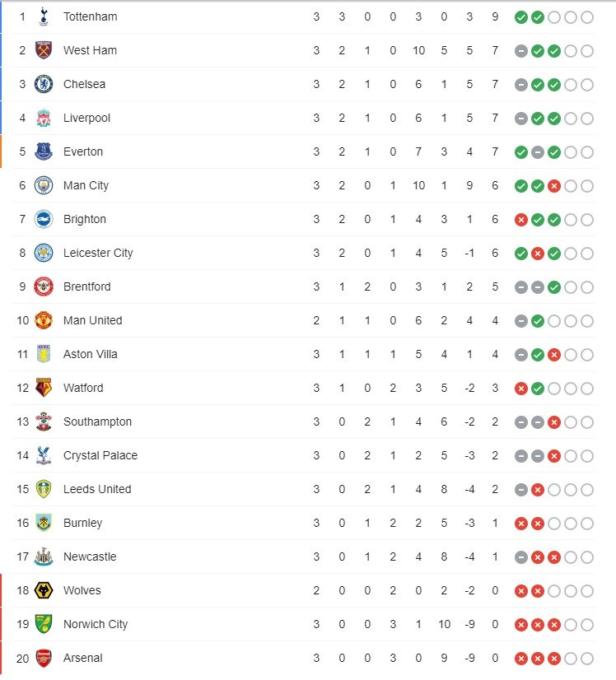Open the Aston Villa team page
This screenshot has width=616, height=680.
tap(91, 354)
